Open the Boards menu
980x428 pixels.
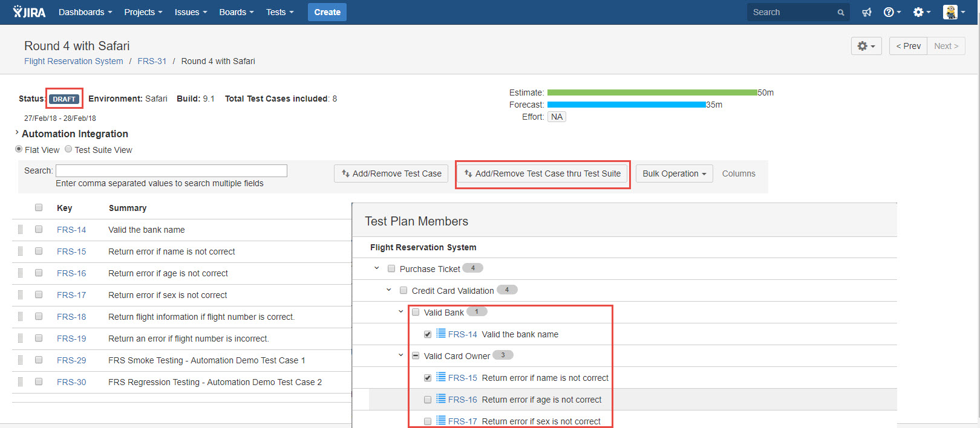point(237,12)
